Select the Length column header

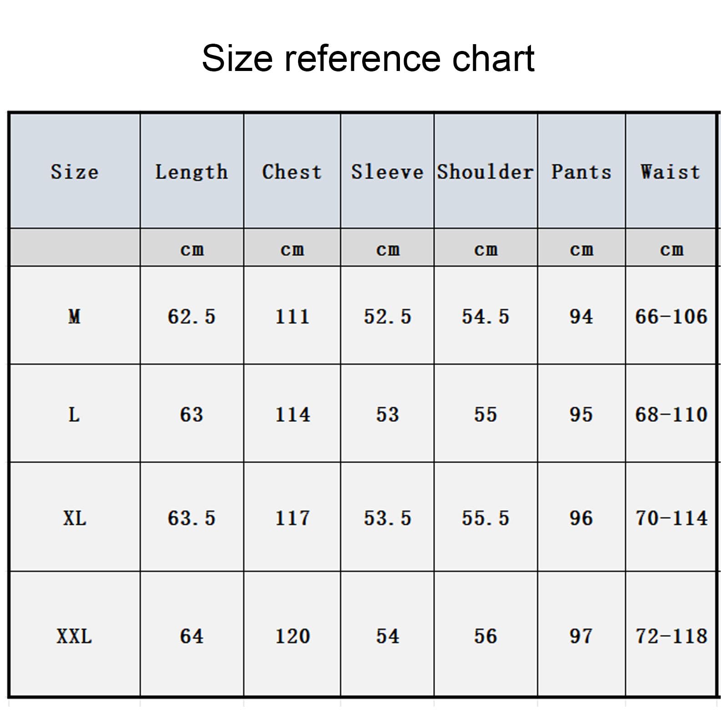click(192, 172)
